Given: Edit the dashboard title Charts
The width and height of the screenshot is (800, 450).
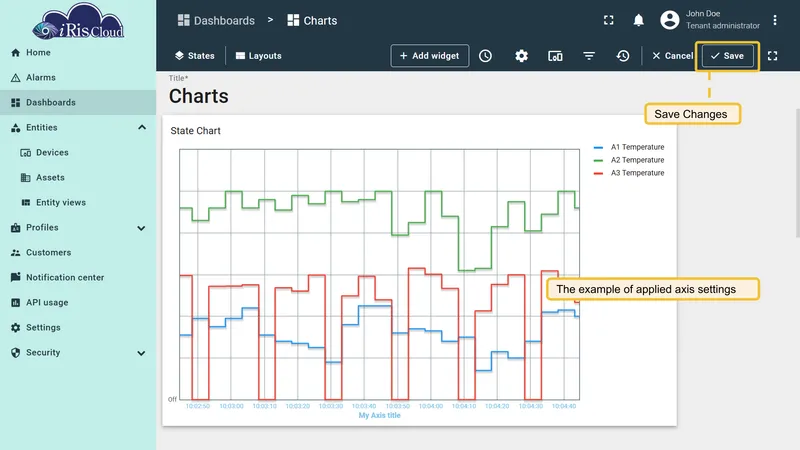Looking at the screenshot, I should (198, 96).
